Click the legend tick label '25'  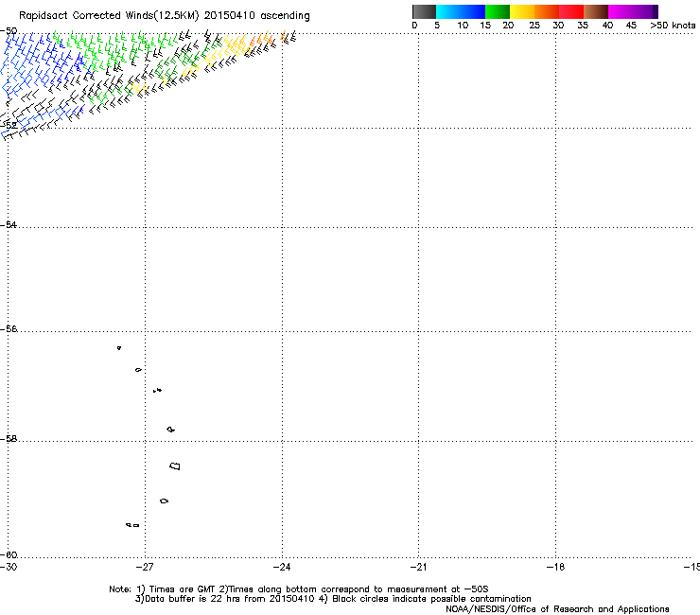click(x=534, y=26)
